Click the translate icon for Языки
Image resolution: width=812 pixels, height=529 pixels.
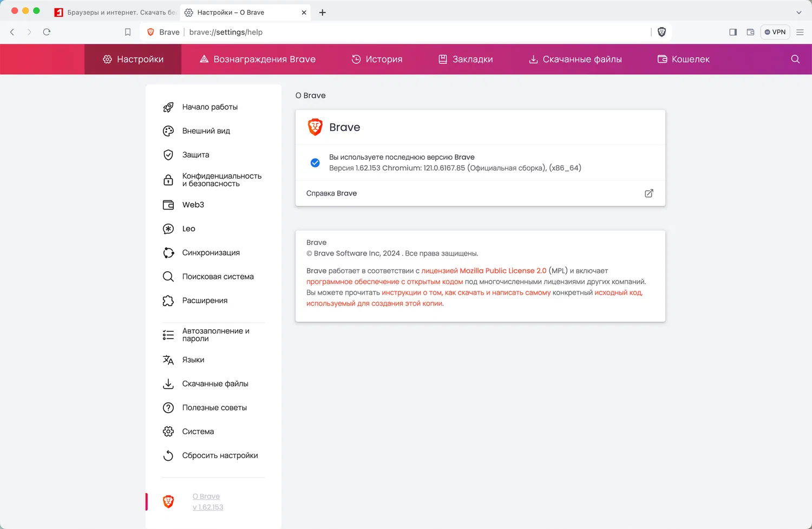pyautogui.click(x=168, y=360)
